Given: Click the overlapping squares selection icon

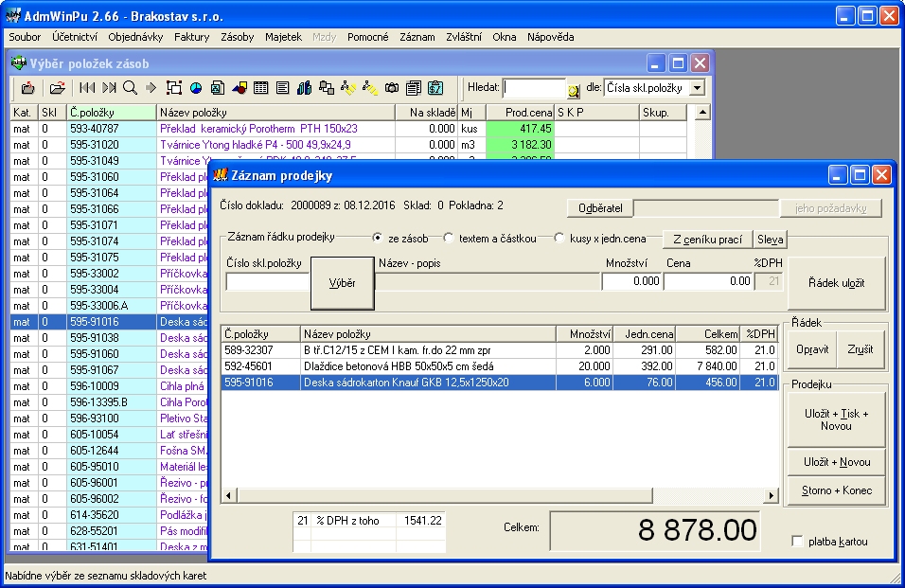Looking at the screenshot, I should coord(174,88).
